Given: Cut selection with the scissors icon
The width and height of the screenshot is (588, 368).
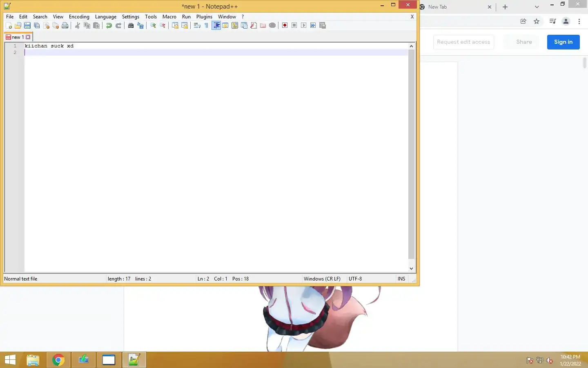Looking at the screenshot, I should [x=78, y=25].
